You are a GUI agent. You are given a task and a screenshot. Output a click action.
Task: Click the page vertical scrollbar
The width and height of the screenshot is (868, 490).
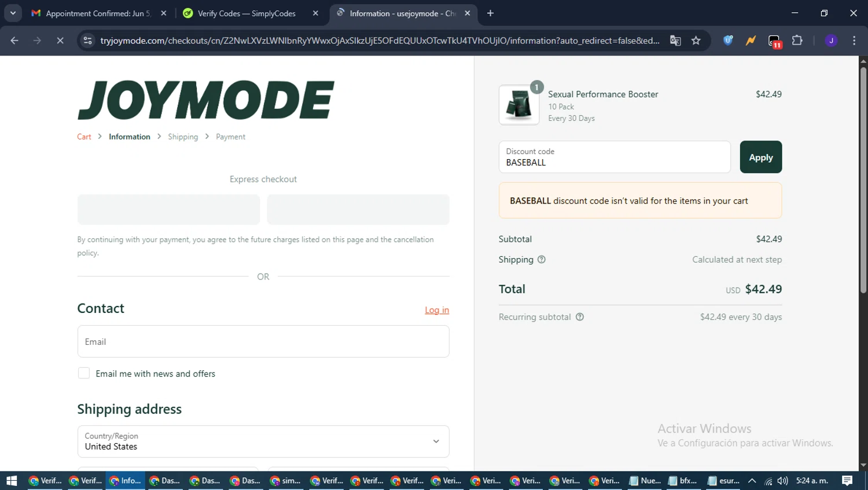click(863, 180)
